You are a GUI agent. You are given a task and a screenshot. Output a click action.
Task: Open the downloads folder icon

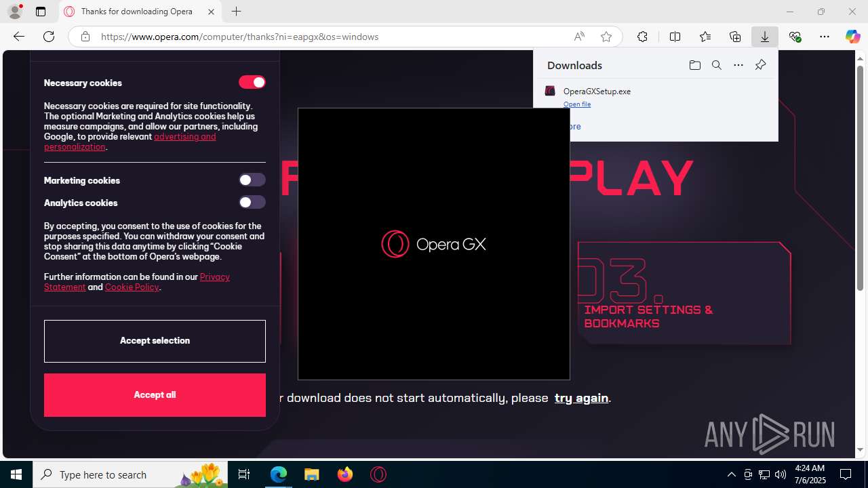(x=694, y=65)
